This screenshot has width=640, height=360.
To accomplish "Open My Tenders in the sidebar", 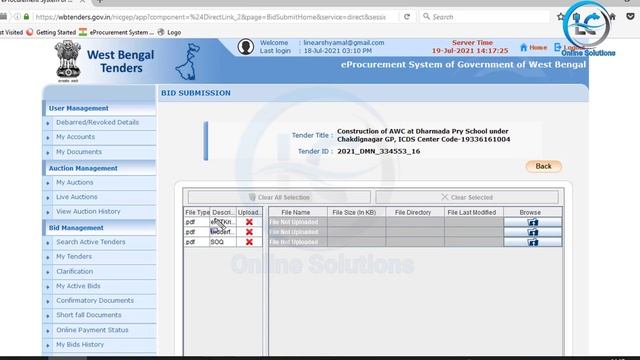I will click(74, 256).
